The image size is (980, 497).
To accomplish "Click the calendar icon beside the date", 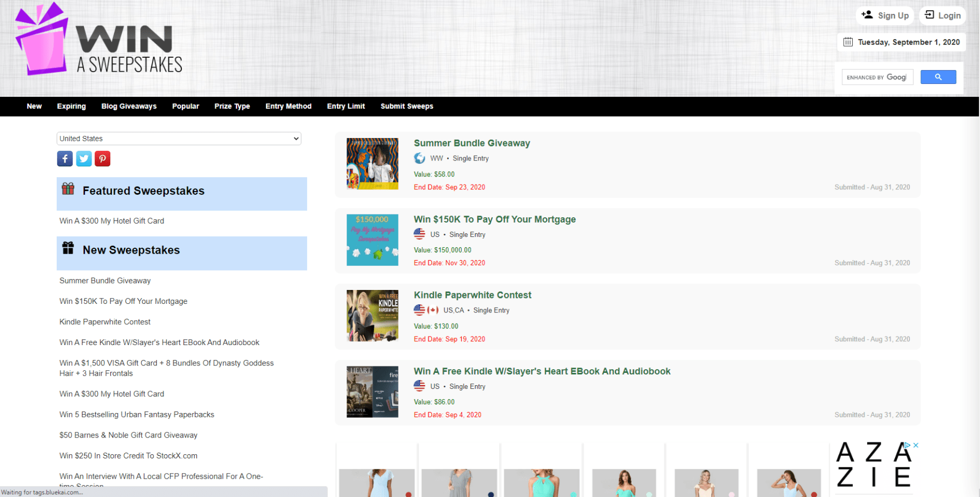I will (848, 42).
